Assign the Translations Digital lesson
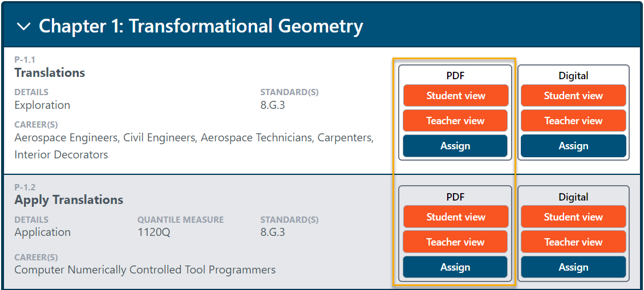Screen dimensions: 644x290 (573, 146)
